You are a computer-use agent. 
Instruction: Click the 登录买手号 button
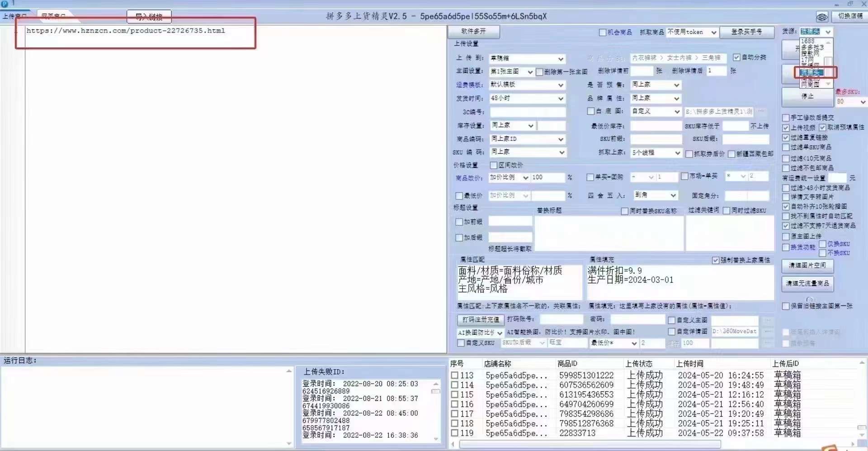click(x=746, y=32)
